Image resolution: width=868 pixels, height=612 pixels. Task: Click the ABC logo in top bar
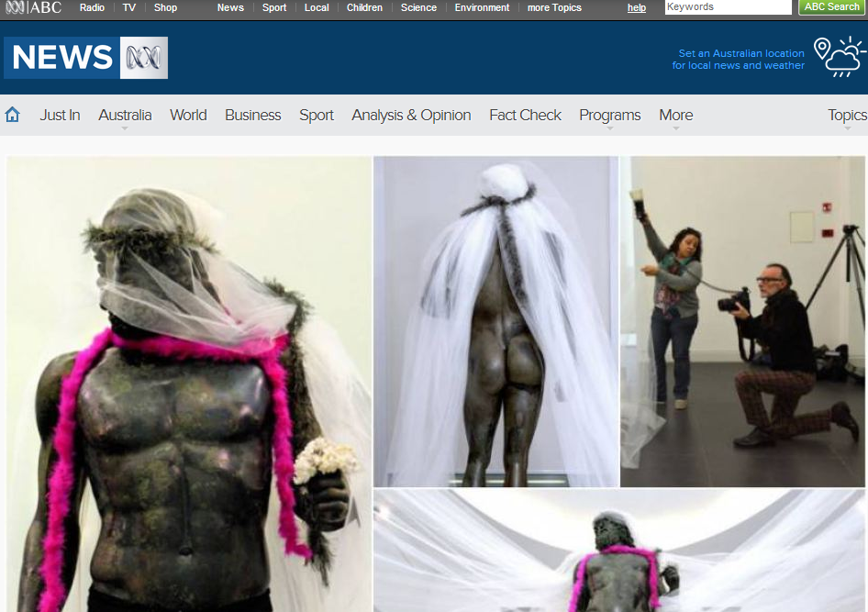tap(33, 7)
